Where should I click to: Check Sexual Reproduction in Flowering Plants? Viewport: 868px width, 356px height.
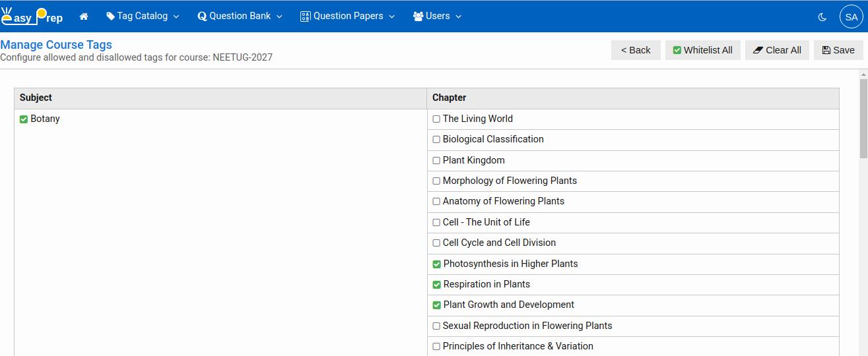[436, 326]
